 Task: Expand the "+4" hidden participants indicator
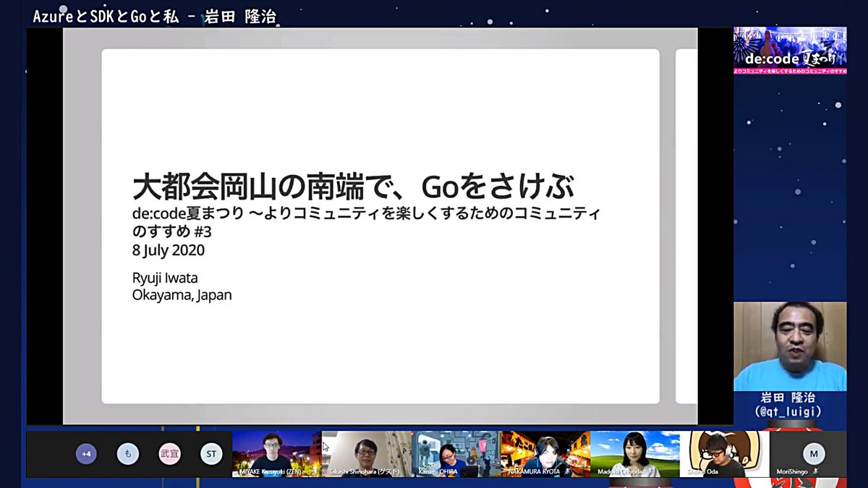(86, 454)
